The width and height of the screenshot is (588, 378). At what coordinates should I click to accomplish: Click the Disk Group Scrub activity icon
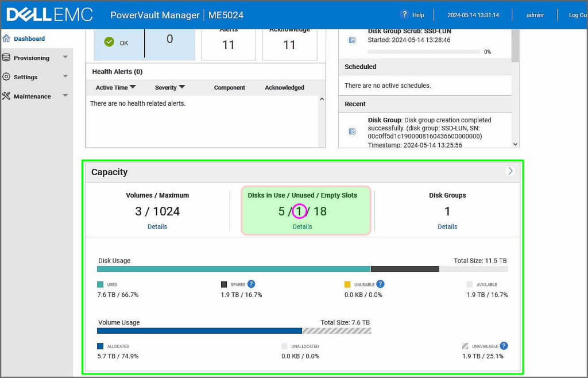[x=352, y=40]
